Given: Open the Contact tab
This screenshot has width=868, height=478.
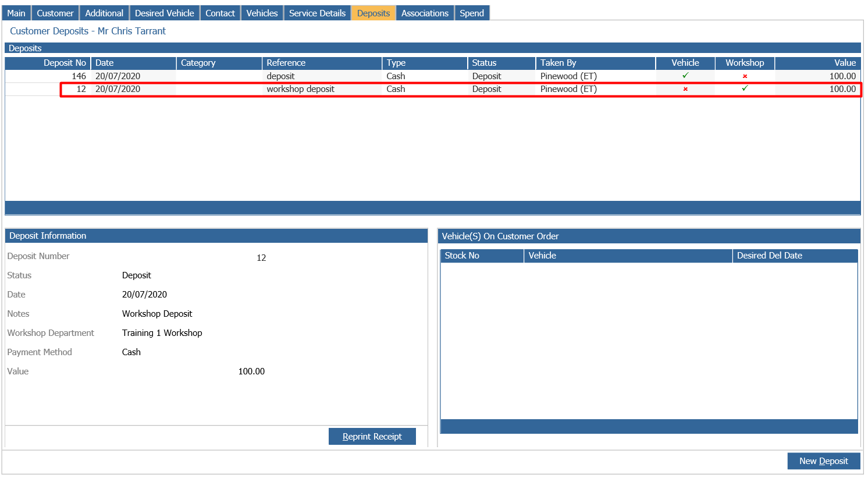Looking at the screenshot, I should click(x=220, y=13).
